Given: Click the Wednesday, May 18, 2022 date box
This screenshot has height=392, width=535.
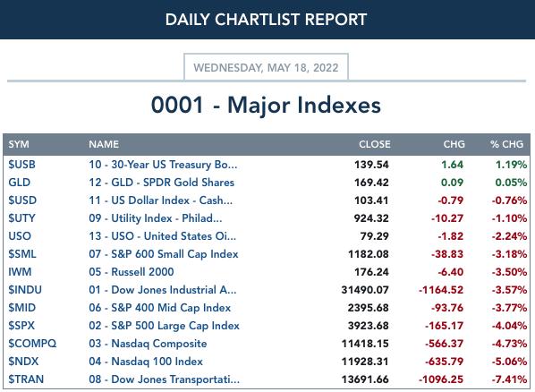Looking at the screenshot, I should coord(266,67).
